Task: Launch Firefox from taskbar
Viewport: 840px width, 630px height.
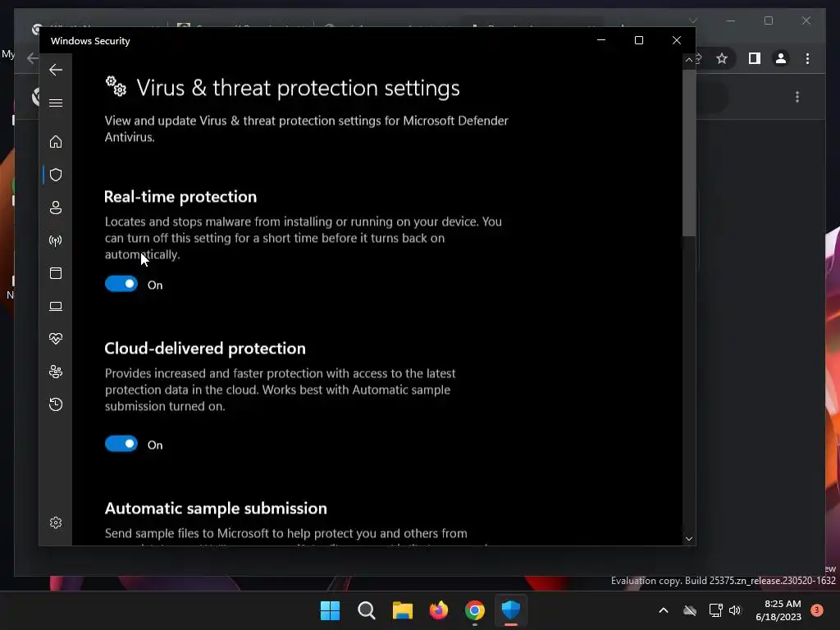Action: click(x=439, y=610)
